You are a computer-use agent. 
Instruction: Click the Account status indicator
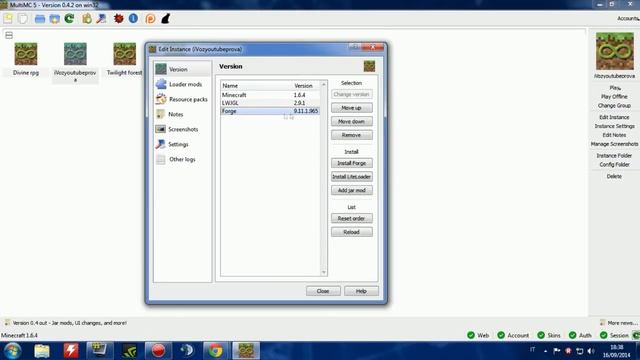tap(513, 336)
